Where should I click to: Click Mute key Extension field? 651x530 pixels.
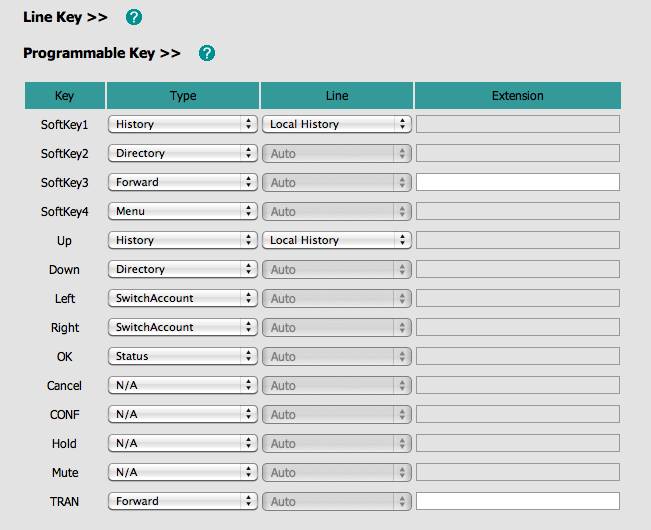pos(518,472)
